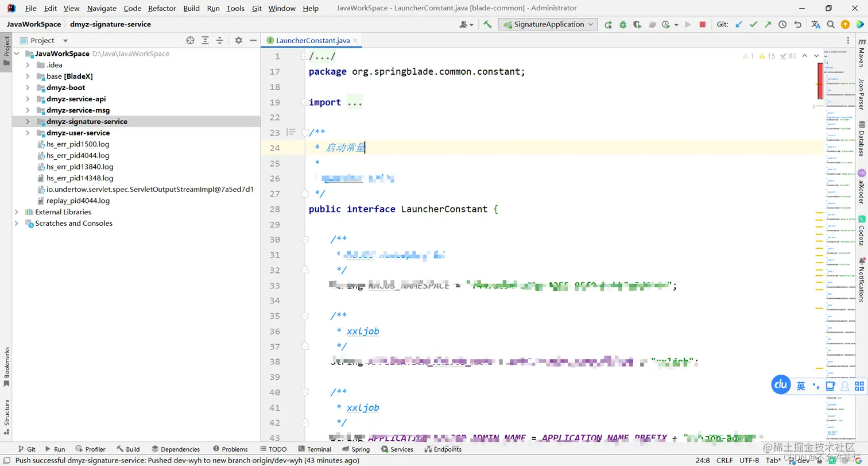The image size is (868, 466).
Task: Click the Git Push green arrow
Action: 768,25
